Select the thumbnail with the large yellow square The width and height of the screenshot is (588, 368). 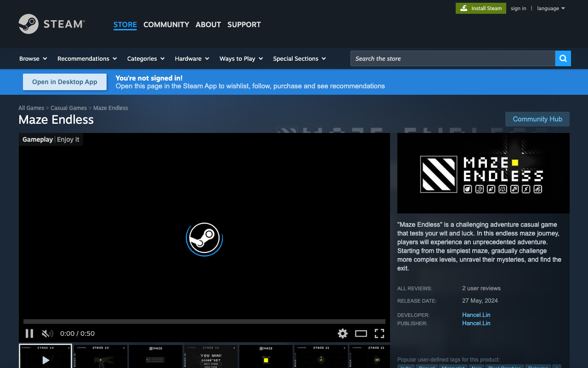click(x=266, y=356)
